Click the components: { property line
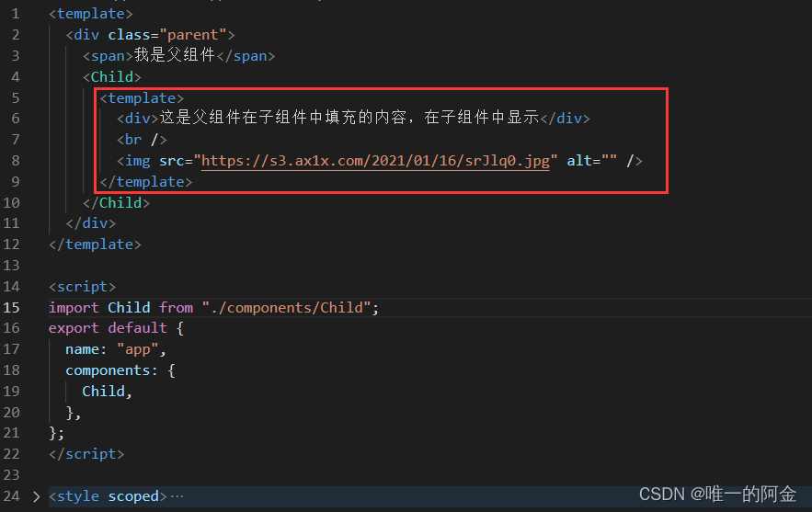This screenshot has height=512, width=812. [x=120, y=370]
